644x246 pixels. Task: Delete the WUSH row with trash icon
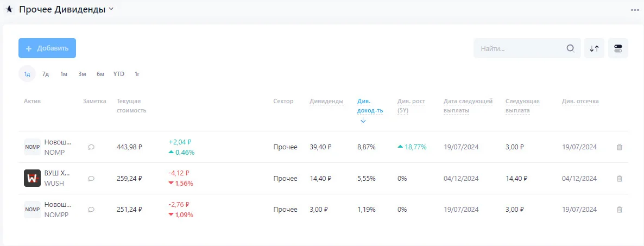(x=620, y=178)
